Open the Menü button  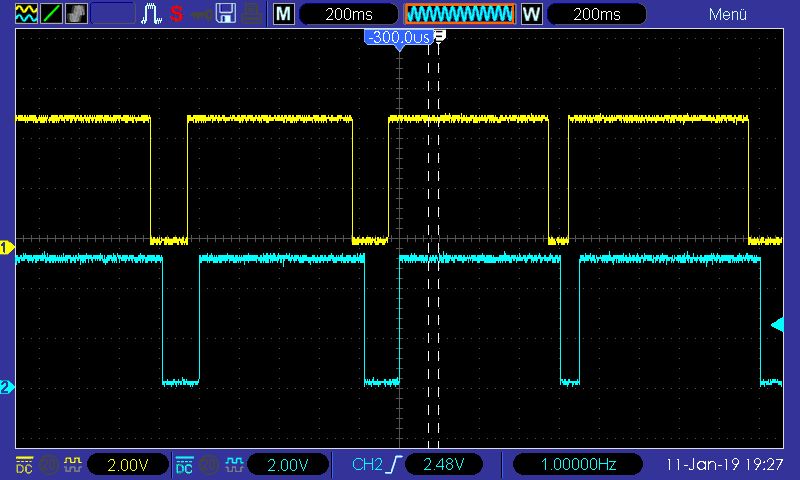728,14
